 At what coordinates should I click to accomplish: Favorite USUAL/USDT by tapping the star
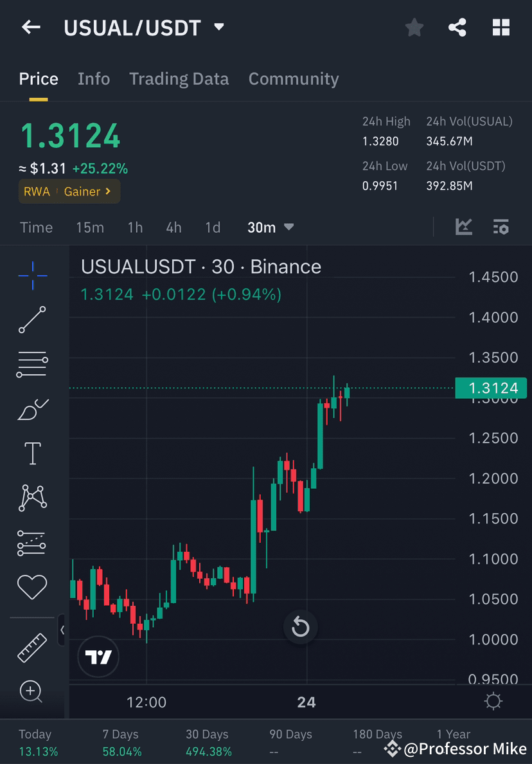[x=414, y=28]
